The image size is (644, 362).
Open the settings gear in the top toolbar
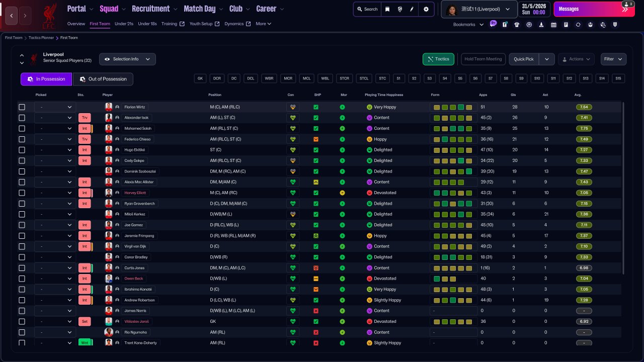click(426, 9)
